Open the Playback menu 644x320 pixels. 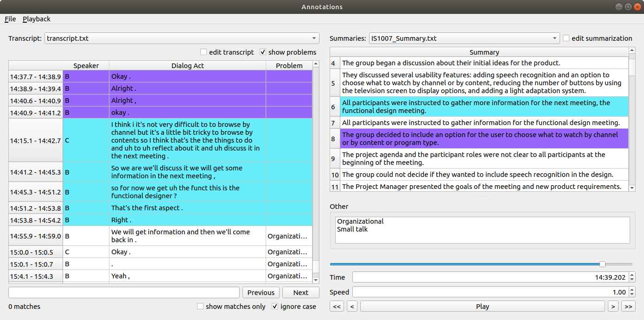coord(37,19)
